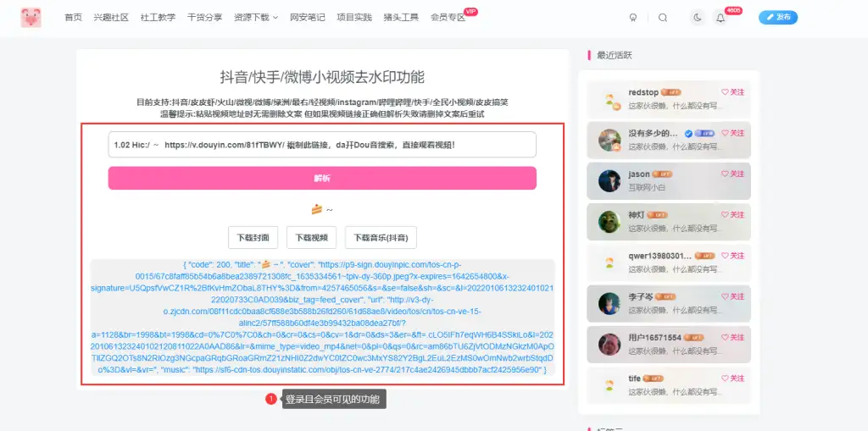This screenshot has width=868, height=431.
Task: Open 神灯's green avatar
Action: tap(609, 222)
